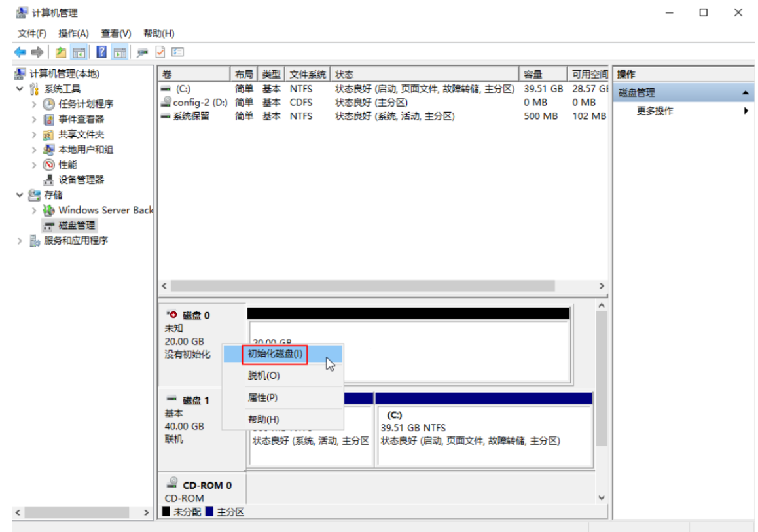758x532 pixels.
Task: Toggle the show/hide action pane icon
Action: click(x=120, y=52)
